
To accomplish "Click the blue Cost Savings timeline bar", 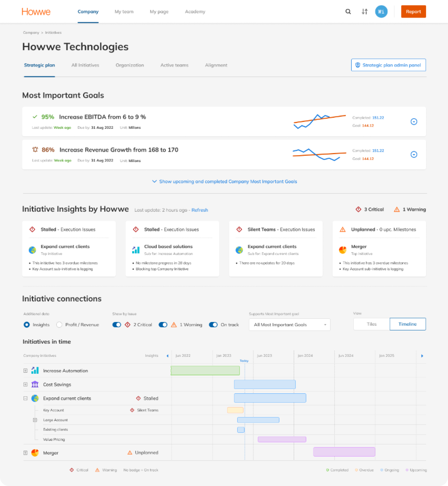I will (265, 384).
